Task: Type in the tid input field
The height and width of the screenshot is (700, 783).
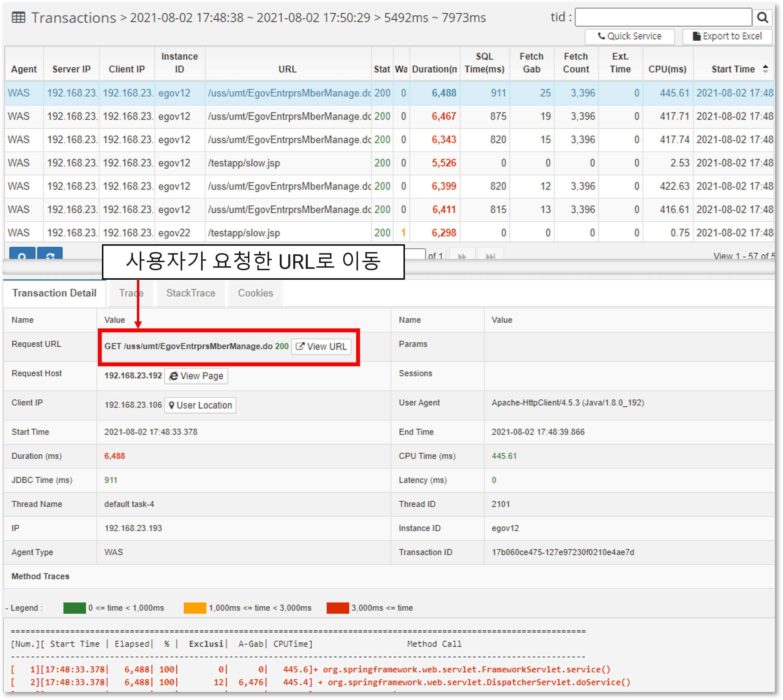Action: 663,17
